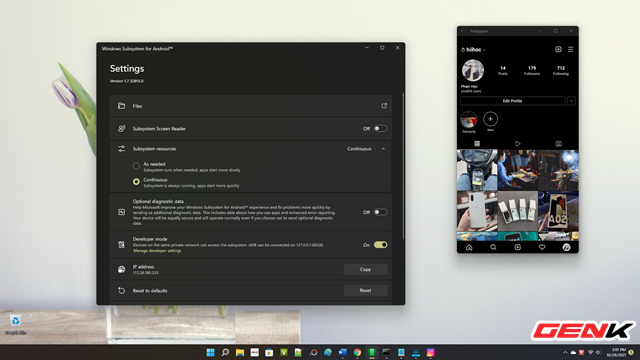Open Instagram new post plus icon
Screen dimensions: 640x360
coord(558,49)
